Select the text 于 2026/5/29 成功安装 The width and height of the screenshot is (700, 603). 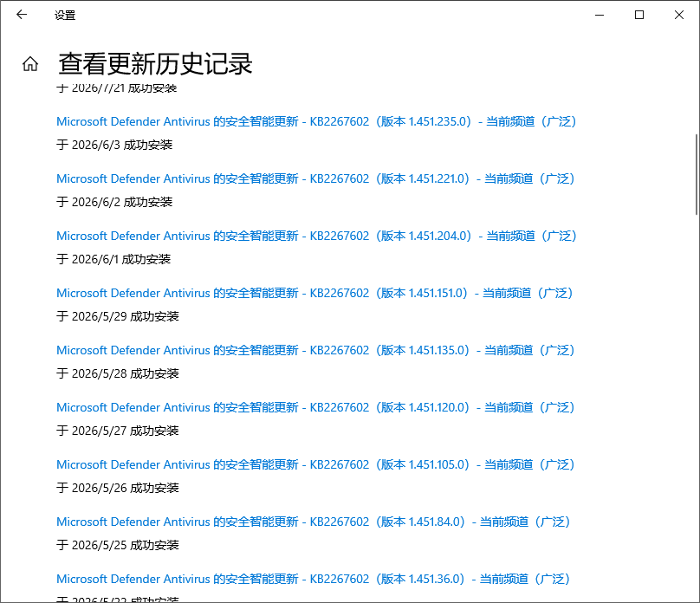[x=118, y=316]
